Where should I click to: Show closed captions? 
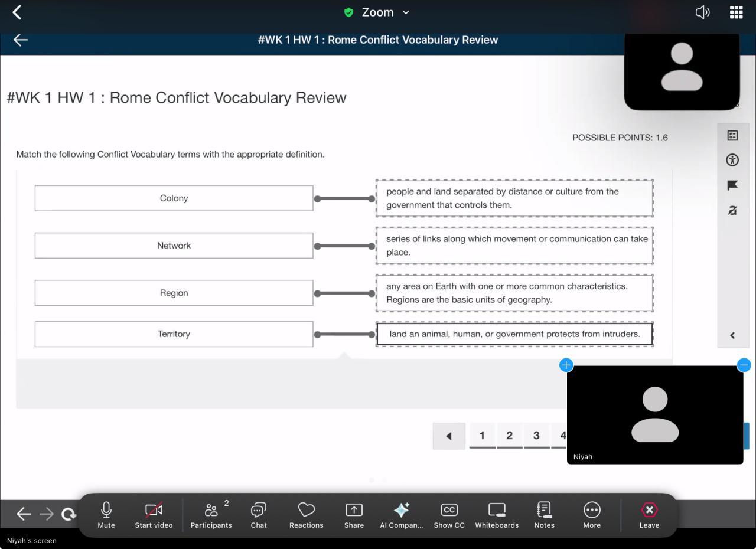pos(449,515)
